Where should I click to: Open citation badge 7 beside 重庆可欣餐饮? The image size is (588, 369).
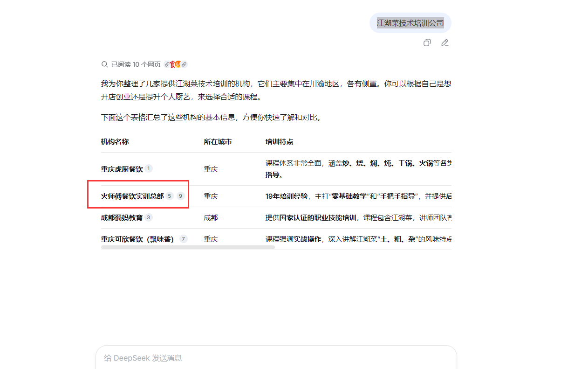pos(183,239)
